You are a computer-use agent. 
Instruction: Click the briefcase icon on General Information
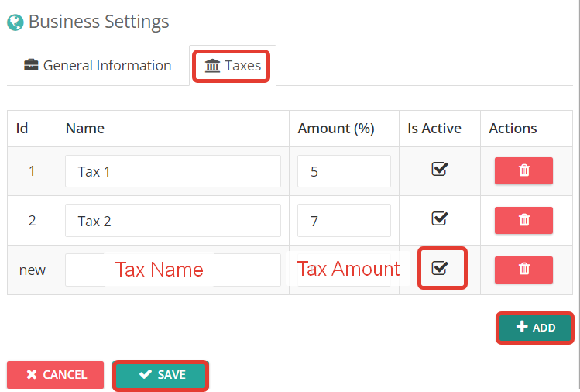[x=31, y=65]
